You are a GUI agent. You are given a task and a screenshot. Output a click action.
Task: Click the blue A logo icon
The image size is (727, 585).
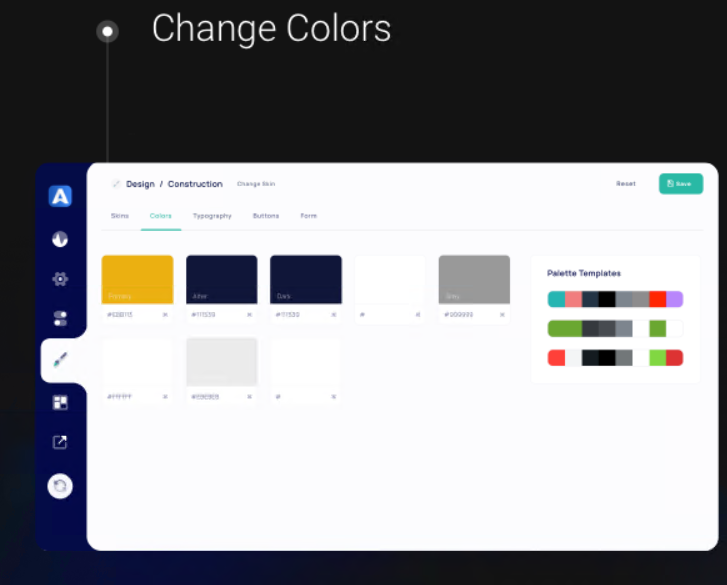pyautogui.click(x=60, y=196)
